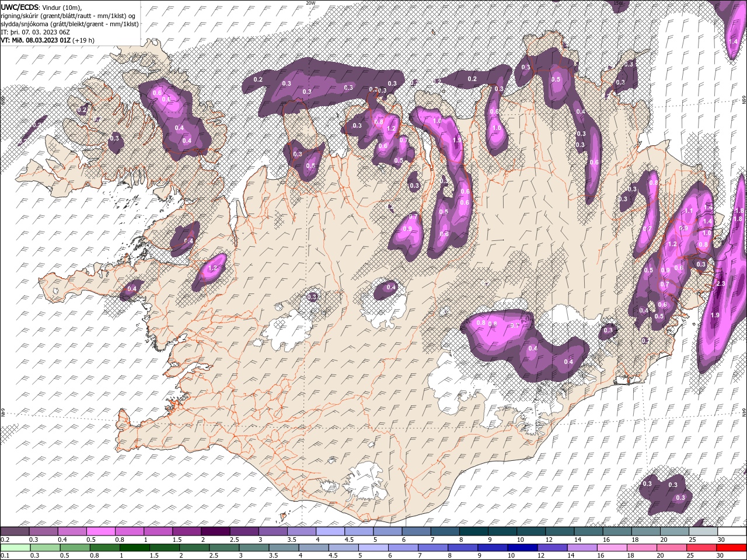Pick the lavender 4 mm snow swatch
The width and height of the screenshot is (747, 560).
pyautogui.click(x=330, y=531)
